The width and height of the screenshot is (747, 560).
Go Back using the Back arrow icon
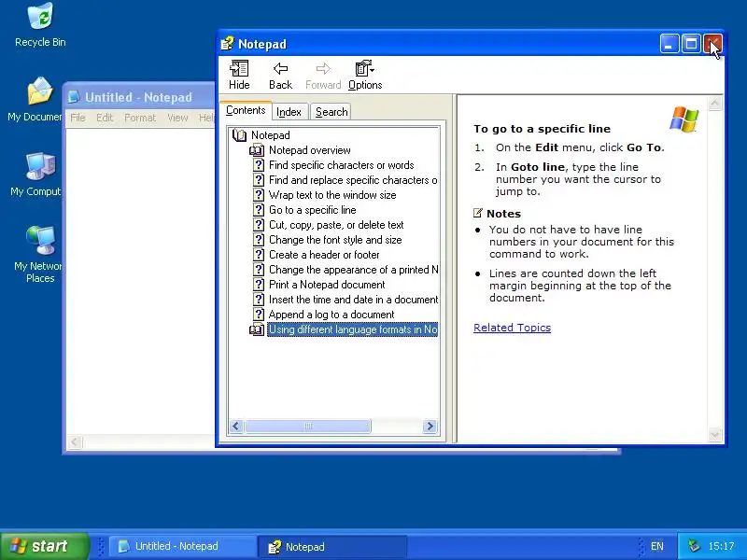[280, 68]
